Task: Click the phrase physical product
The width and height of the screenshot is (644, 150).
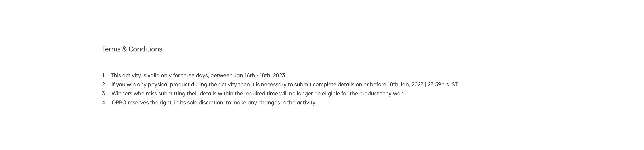Action: coord(169,84)
